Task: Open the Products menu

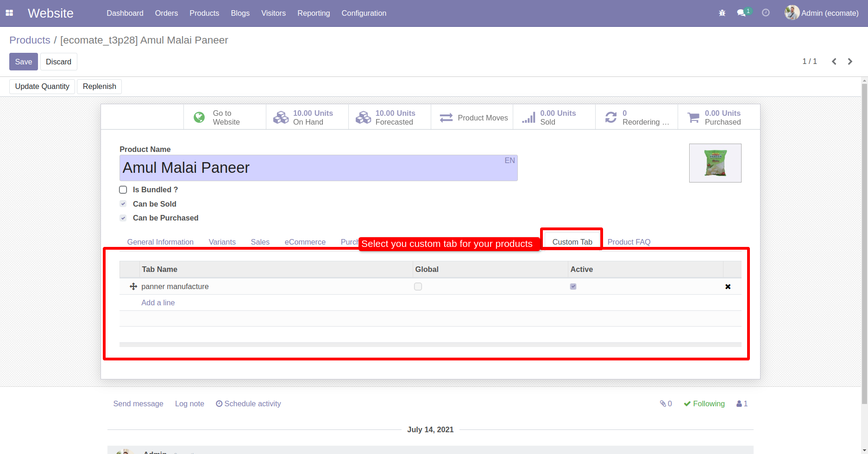Action: tap(204, 13)
